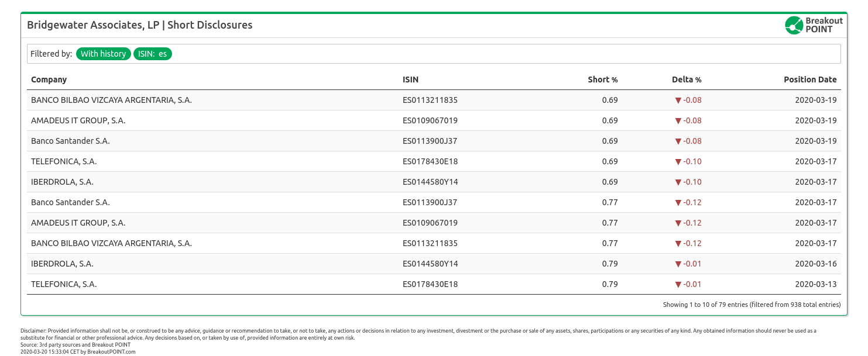
Task: Click IBERDROLA company name dated 2020-03-17
Action: 62,182
